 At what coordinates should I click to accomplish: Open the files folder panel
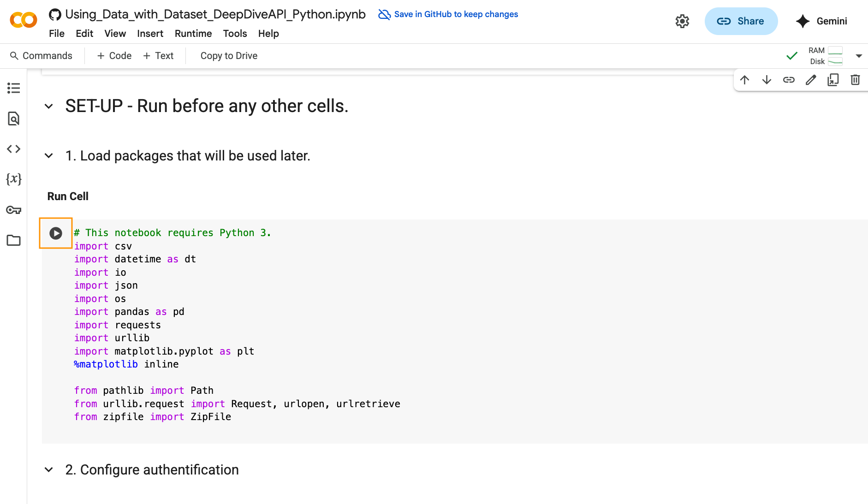pyautogui.click(x=14, y=240)
